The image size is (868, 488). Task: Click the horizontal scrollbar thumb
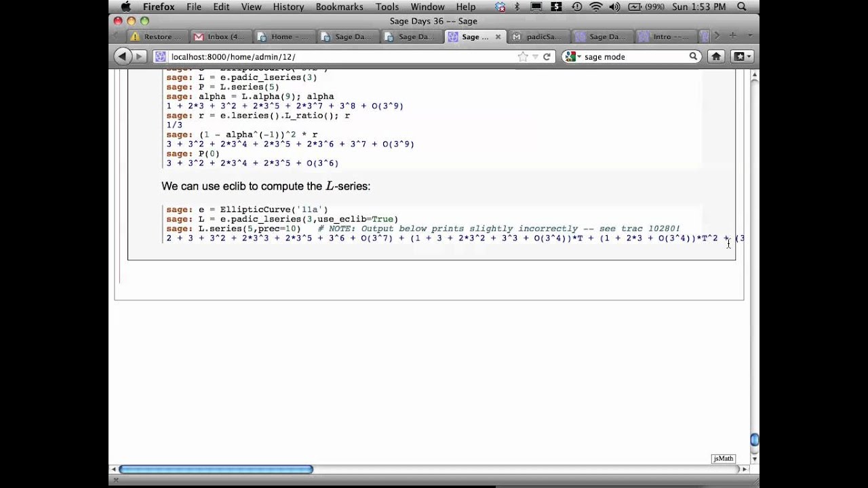pos(216,469)
